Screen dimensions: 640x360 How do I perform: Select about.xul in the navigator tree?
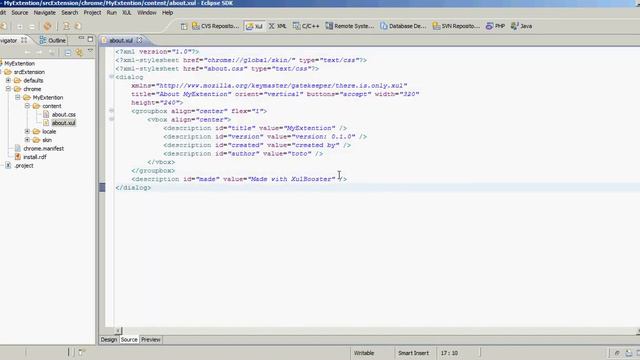(63, 123)
